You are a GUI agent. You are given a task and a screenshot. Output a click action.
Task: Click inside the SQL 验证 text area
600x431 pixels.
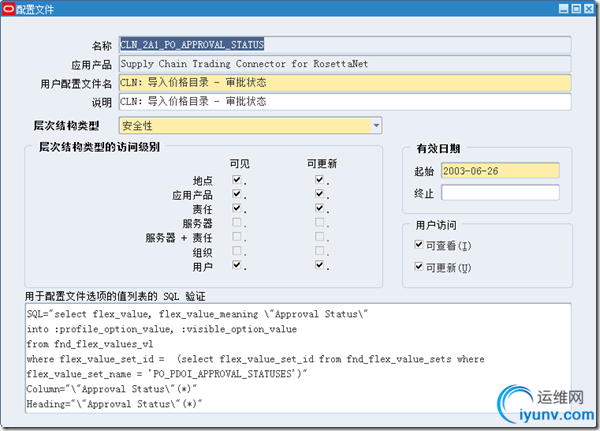(x=298, y=358)
